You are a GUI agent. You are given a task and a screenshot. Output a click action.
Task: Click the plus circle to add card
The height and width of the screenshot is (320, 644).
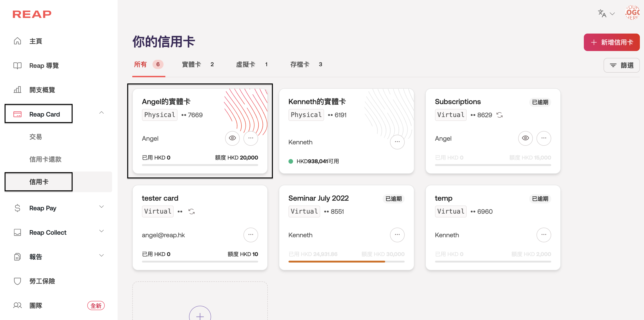point(200,316)
